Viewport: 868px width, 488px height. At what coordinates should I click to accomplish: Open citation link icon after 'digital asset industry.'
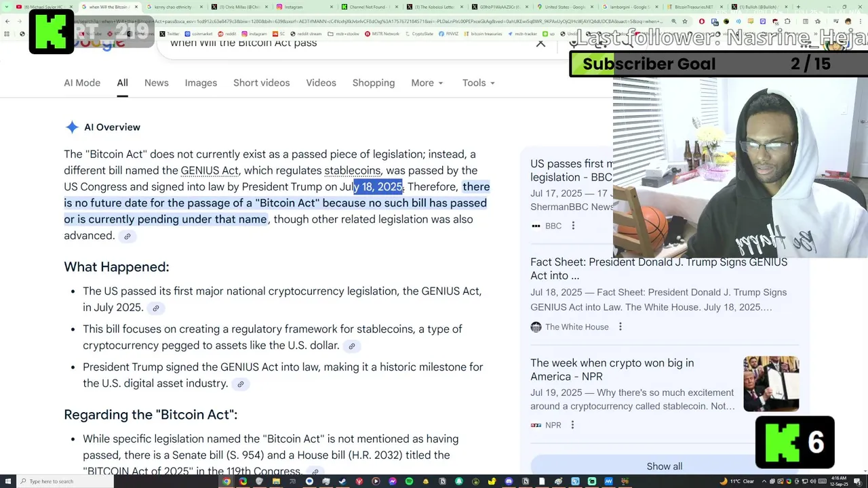[240, 384]
